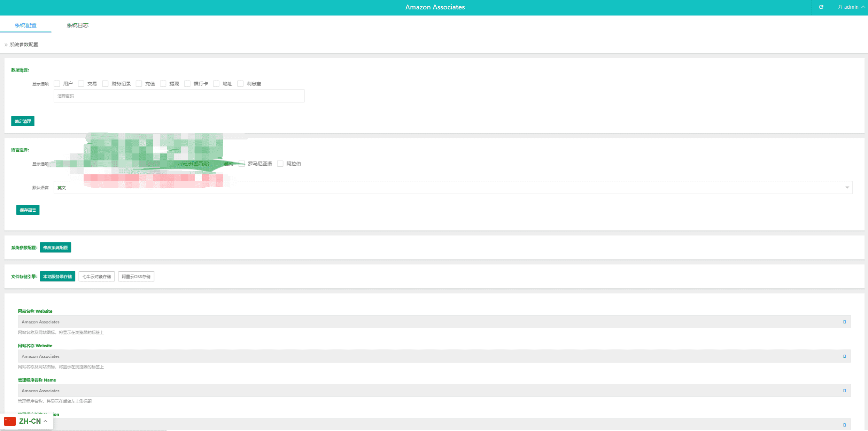Open the 默认语言 dropdown
868x431 pixels.
[453, 188]
